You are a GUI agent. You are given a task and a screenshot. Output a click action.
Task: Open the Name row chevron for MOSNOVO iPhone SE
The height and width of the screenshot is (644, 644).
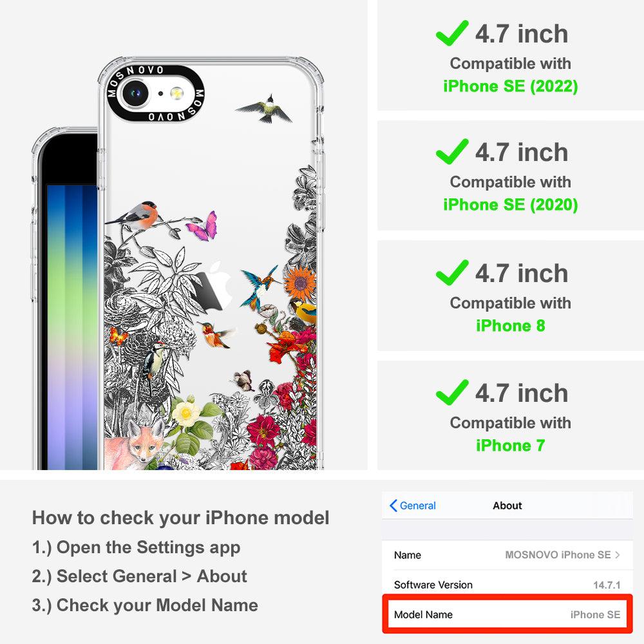[618, 555]
